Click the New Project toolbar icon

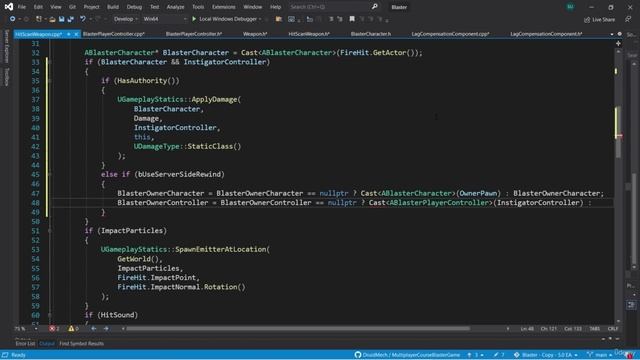pyautogui.click(x=38, y=19)
